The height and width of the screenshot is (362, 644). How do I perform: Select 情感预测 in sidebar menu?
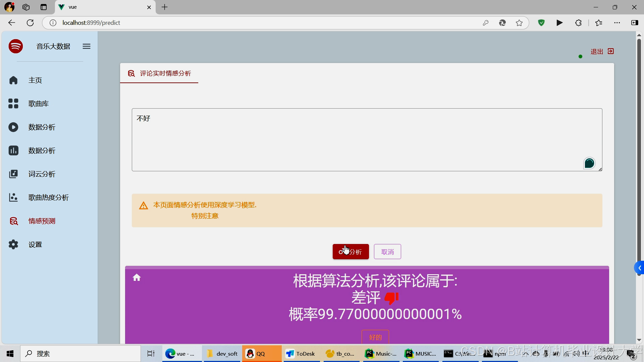click(x=42, y=221)
